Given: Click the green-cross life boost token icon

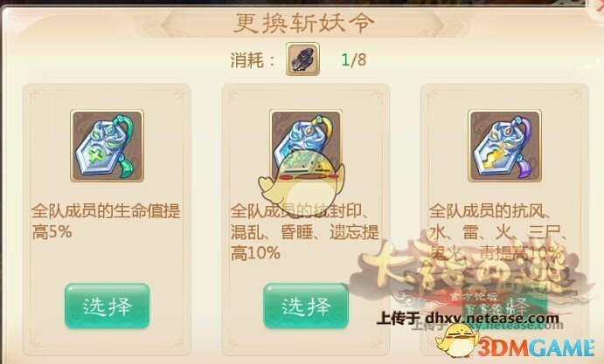Looking at the screenshot, I should pyautogui.click(x=108, y=146).
